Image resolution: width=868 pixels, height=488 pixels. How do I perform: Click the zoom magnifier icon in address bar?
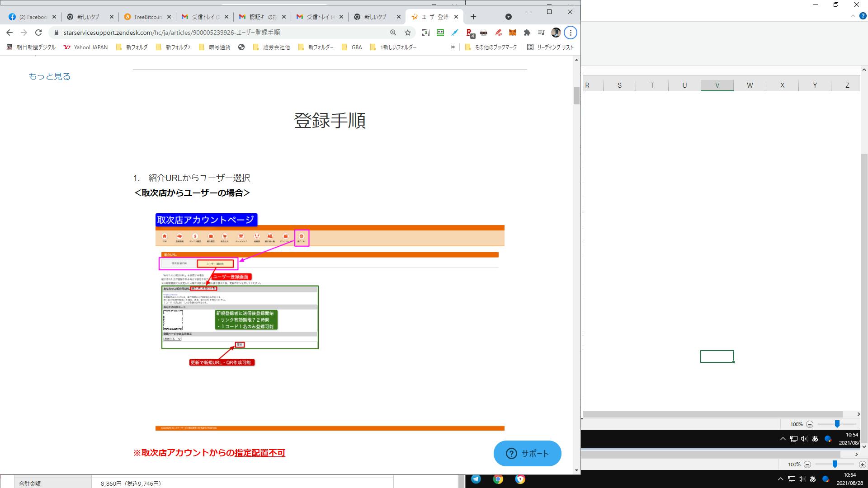point(393,33)
